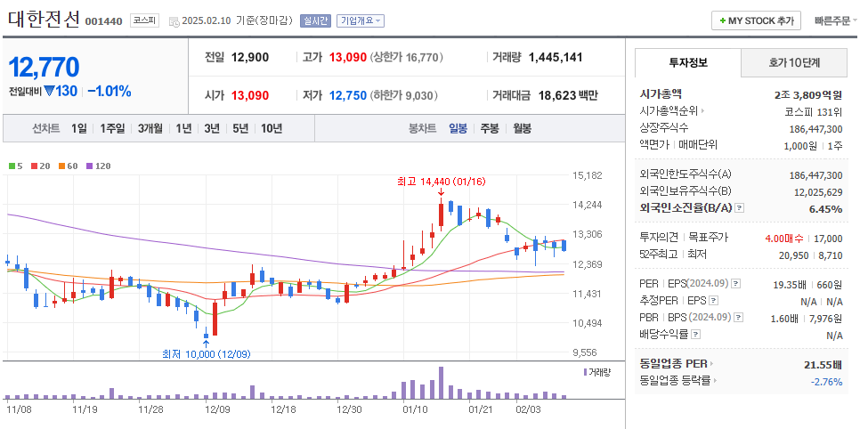Image resolution: width=868 pixels, height=429 pixels.
Task: Click the green plus icon in MY STOCK 추가
Action: pyautogui.click(x=722, y=21)
